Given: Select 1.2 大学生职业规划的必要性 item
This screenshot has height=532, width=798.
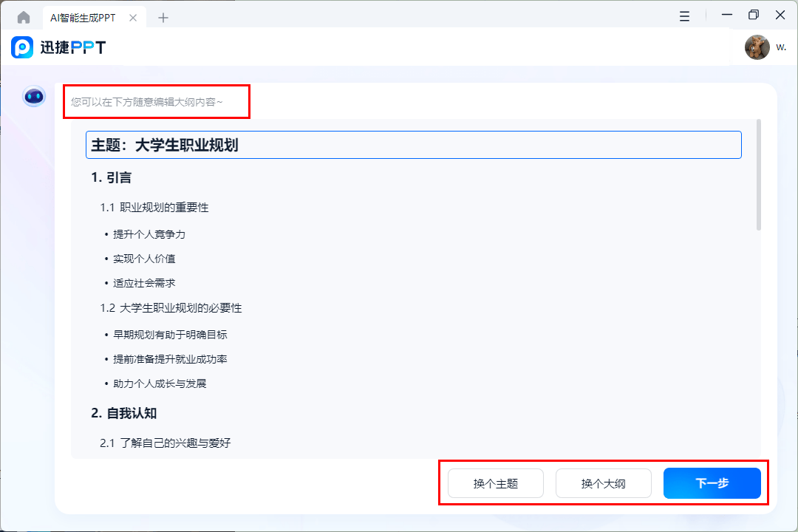Looking at the screenshot, I should pos(171,308).
